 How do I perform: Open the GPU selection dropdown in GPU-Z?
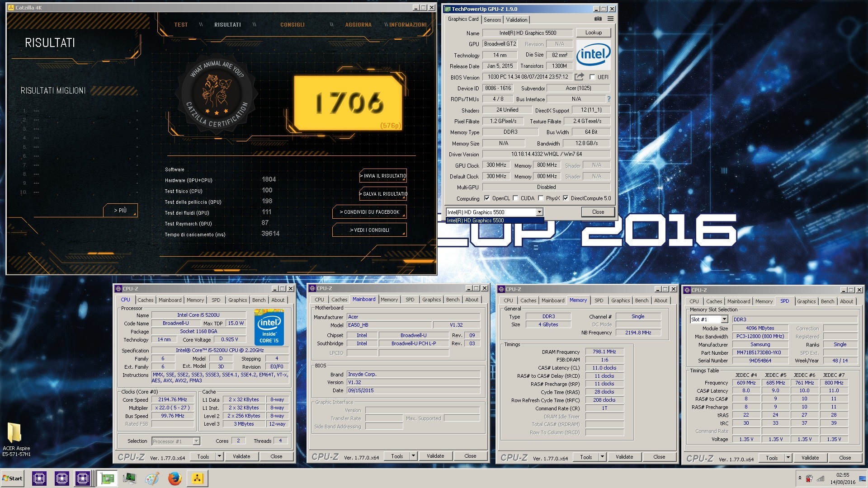[539, 212]
